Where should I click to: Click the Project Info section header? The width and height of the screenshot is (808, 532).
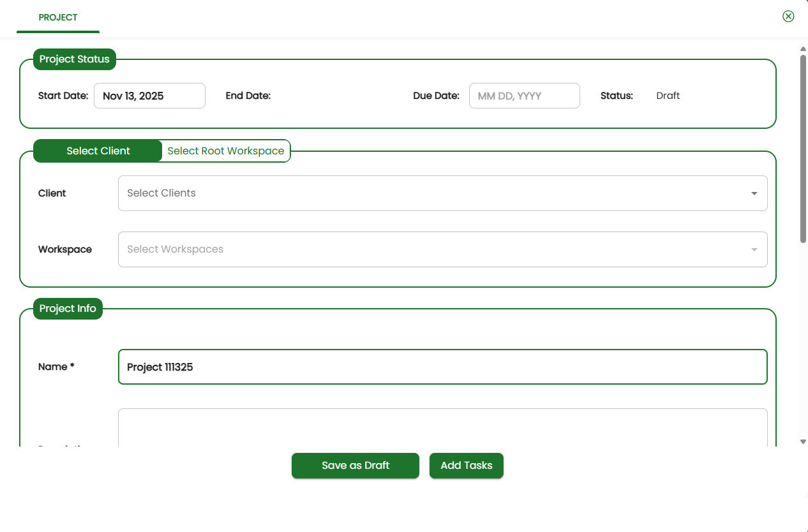point(68,309)
